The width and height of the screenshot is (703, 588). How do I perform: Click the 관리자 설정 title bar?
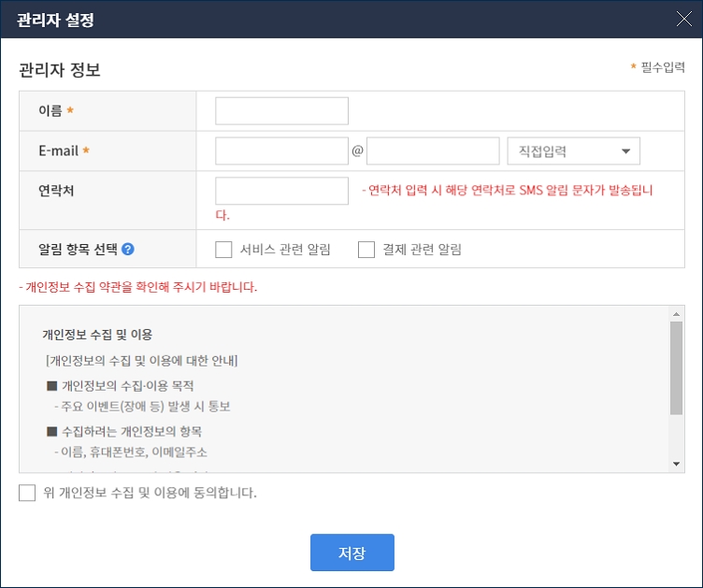280,19
